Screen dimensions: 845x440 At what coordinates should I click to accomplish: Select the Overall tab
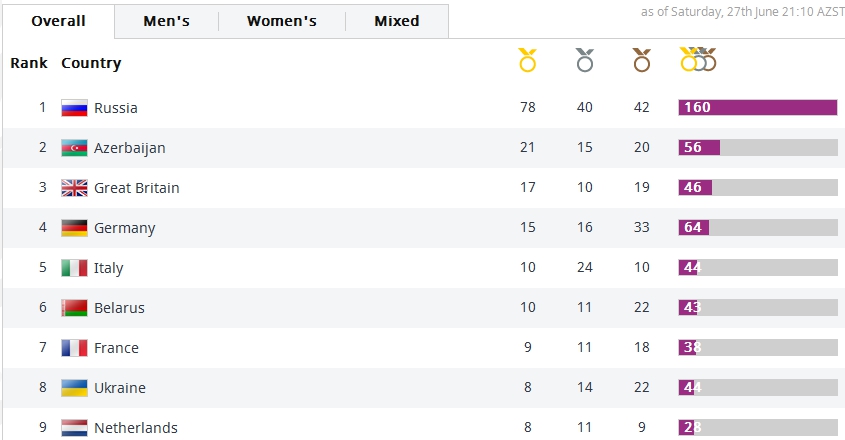click(58, 21)
